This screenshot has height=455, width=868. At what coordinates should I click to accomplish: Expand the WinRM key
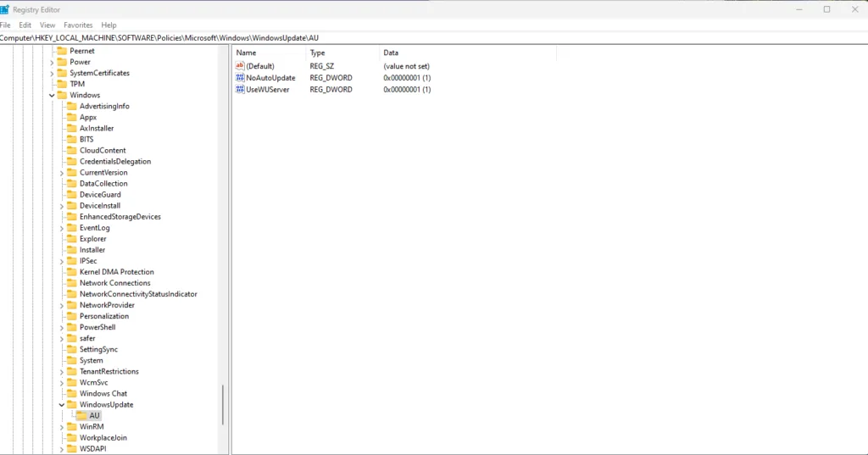tap(61, 427)
